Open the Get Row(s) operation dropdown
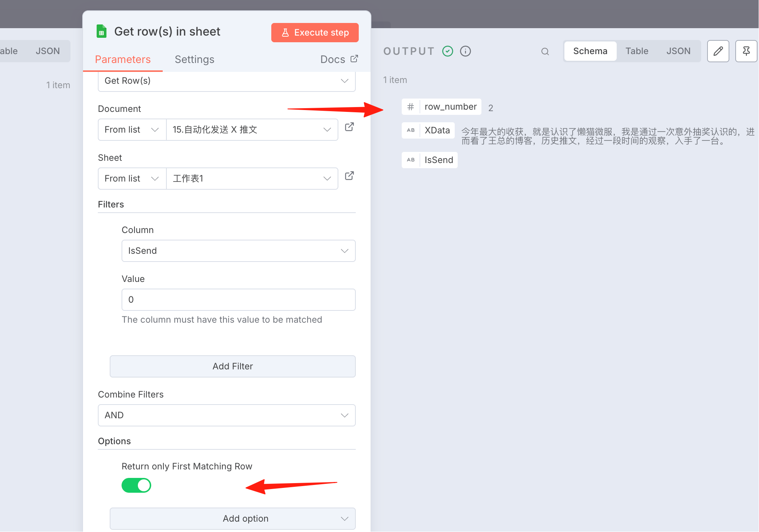 227,81
